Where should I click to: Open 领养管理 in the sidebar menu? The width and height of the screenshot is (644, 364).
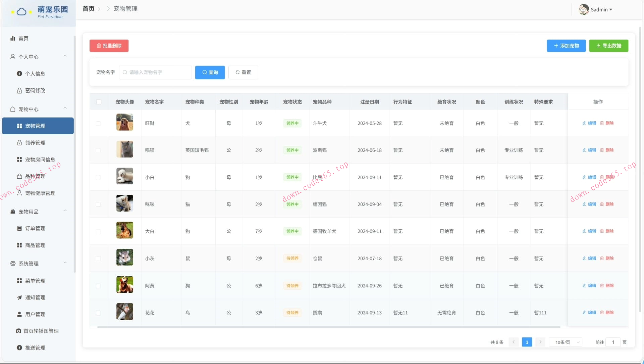pyautogui.click(x=35, y=143)
